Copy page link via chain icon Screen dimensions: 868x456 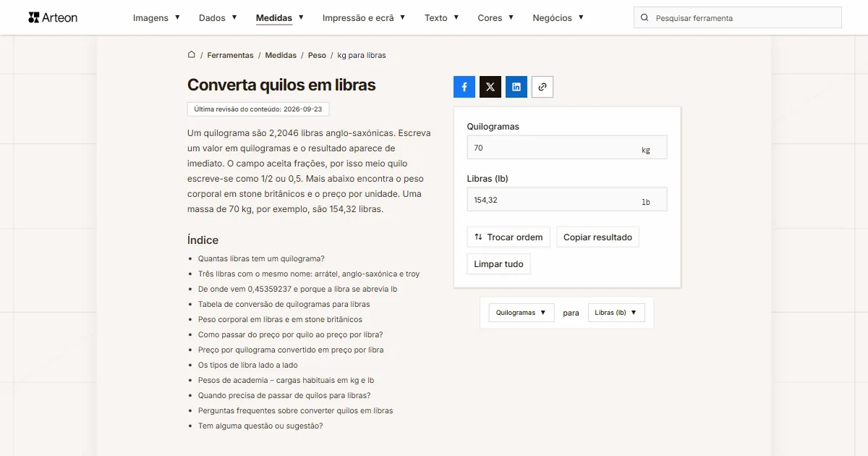tap(542, 87)
